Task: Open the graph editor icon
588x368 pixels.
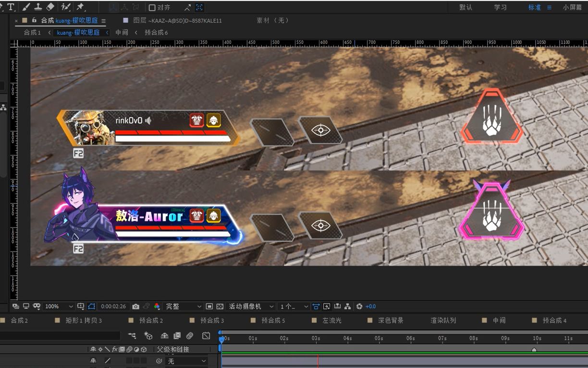Action: pos(206,336)
